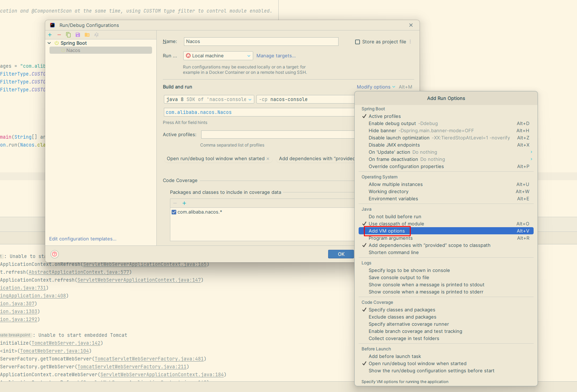Click the Name input field containing Nacos
Screen dimensions: 577x392
pyautogui.click(x=261, y=42)
